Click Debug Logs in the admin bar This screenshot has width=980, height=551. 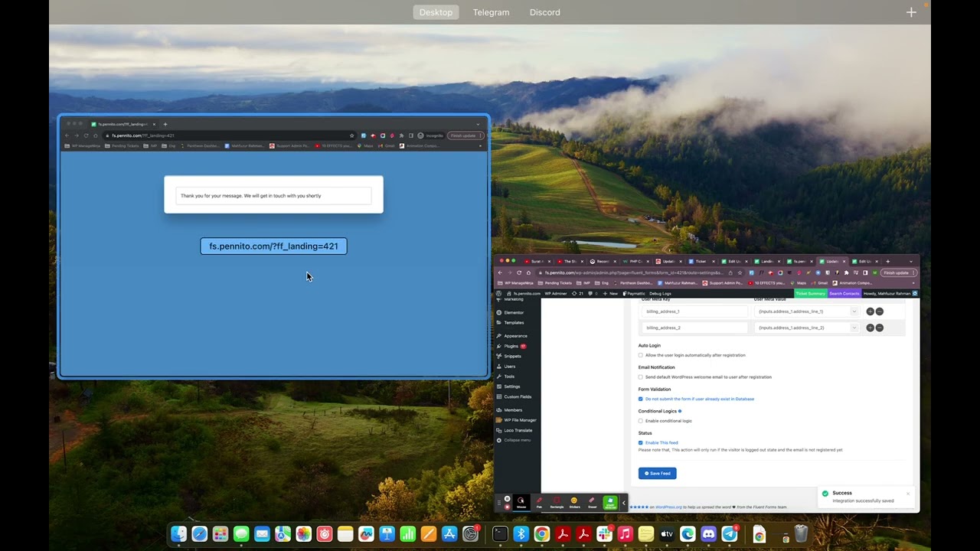click(x=661, y=293)
